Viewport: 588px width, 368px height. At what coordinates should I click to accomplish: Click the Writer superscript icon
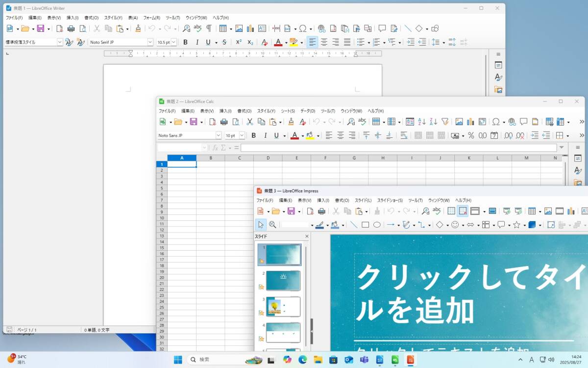click(x=238, y=42)
